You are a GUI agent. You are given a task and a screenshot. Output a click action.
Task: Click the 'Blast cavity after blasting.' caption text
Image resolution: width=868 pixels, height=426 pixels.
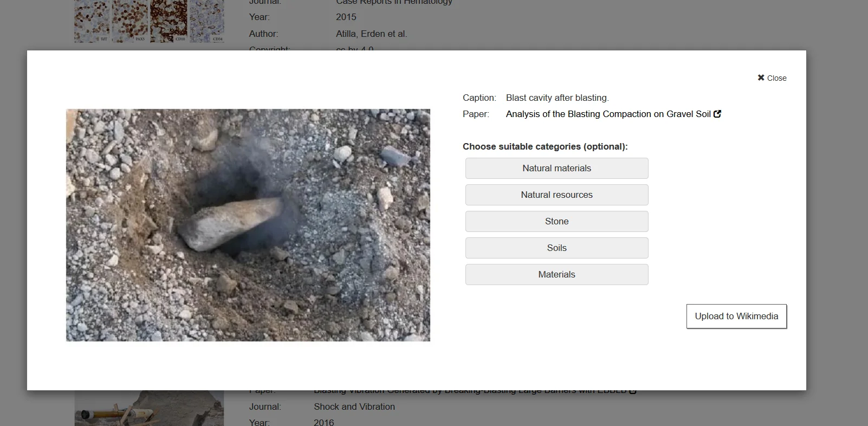pos(557,98)
